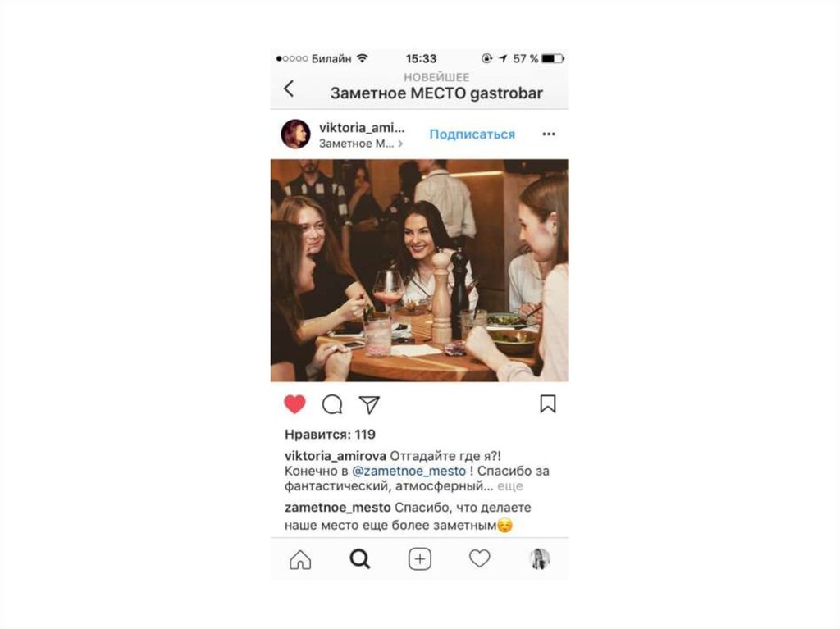Open own profile avatar in bottom bar
The image size is (840, 629).
pos(540,559)
